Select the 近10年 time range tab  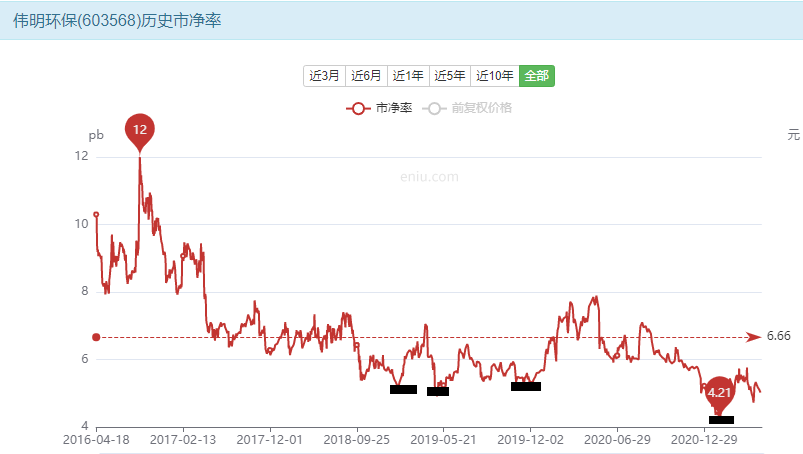(x=495, y=76)
